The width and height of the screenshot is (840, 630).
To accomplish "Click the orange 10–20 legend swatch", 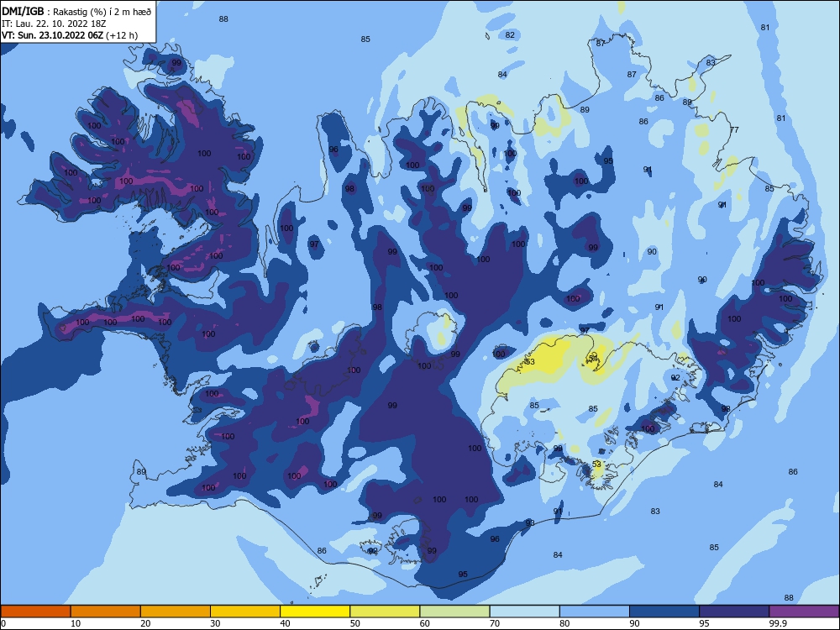I will coord(106,612).
